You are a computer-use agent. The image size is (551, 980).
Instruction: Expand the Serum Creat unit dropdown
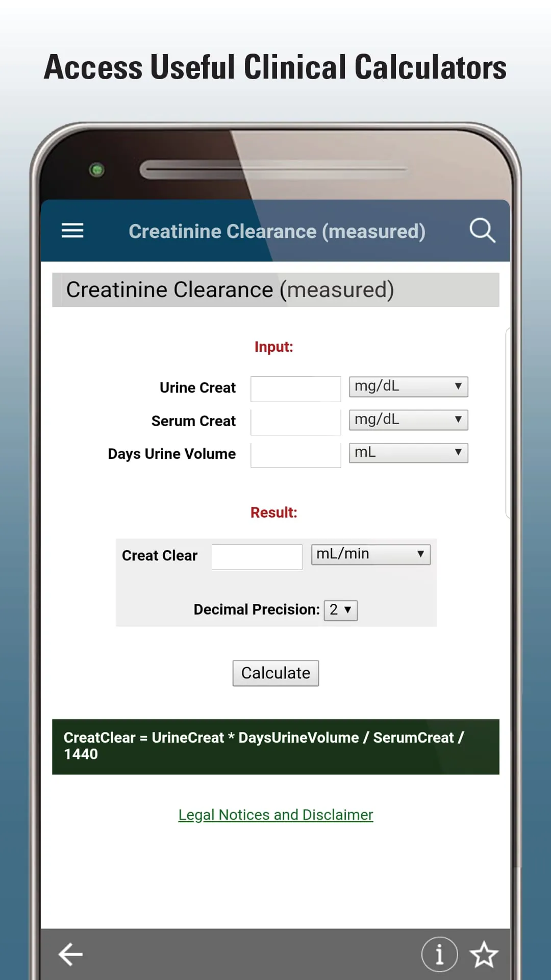408,420
